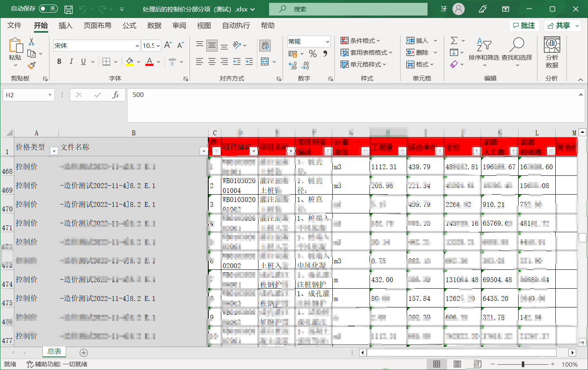Viewport: 588px width, 370px height.
Task: Click the Insert Function fx icon
Action: (116, 95)
